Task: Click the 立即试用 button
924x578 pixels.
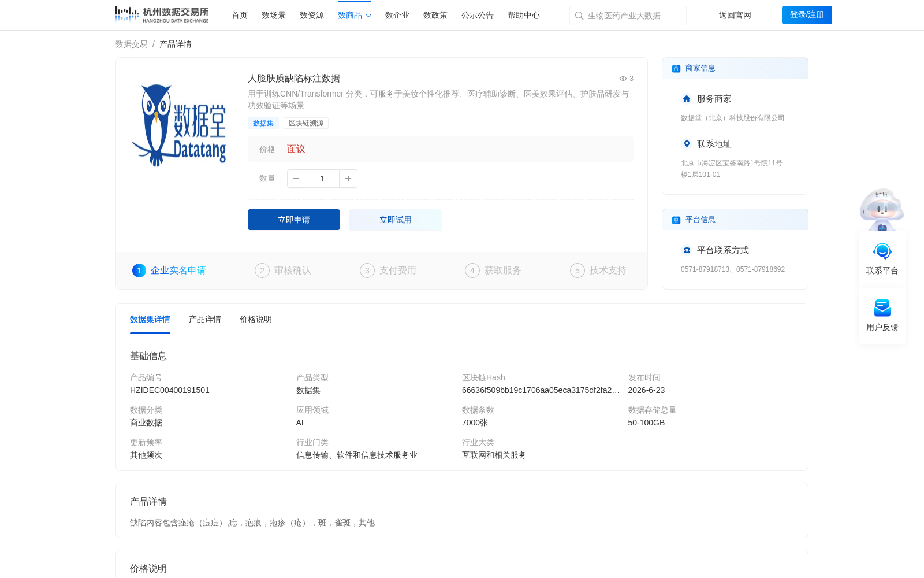Action: coord(396,220)
